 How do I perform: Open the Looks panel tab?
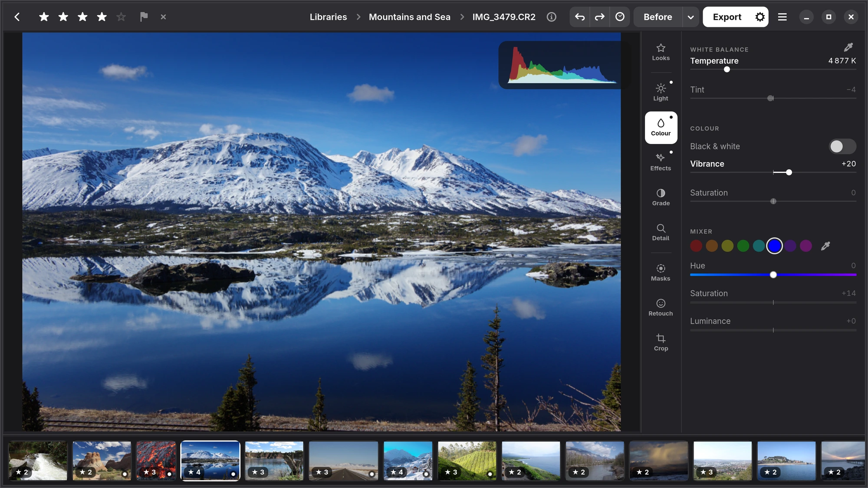click(x=661, y=52)
